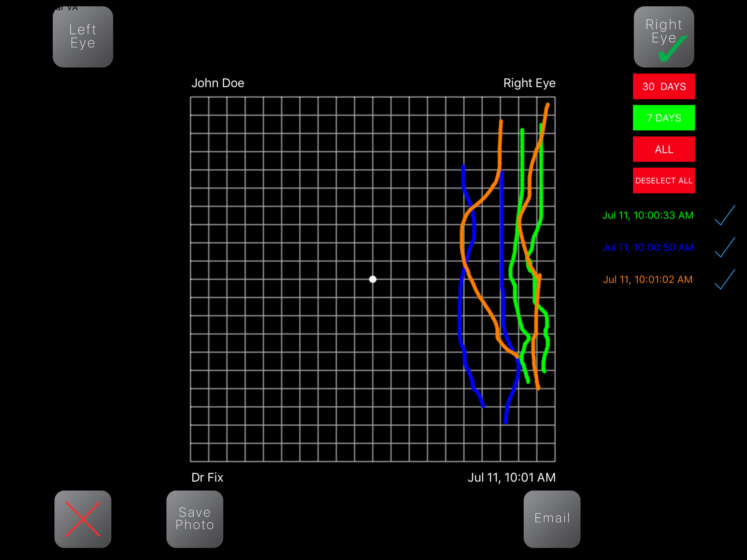Toggle the 10:01:02 AM orange recording checkmark
This screenshot has height=560, width=747.
pyautogui.click(x=725, y=279)
